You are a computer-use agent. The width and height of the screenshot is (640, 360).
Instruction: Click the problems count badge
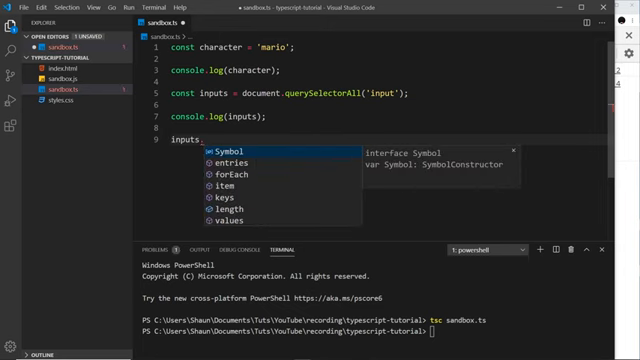176,250
